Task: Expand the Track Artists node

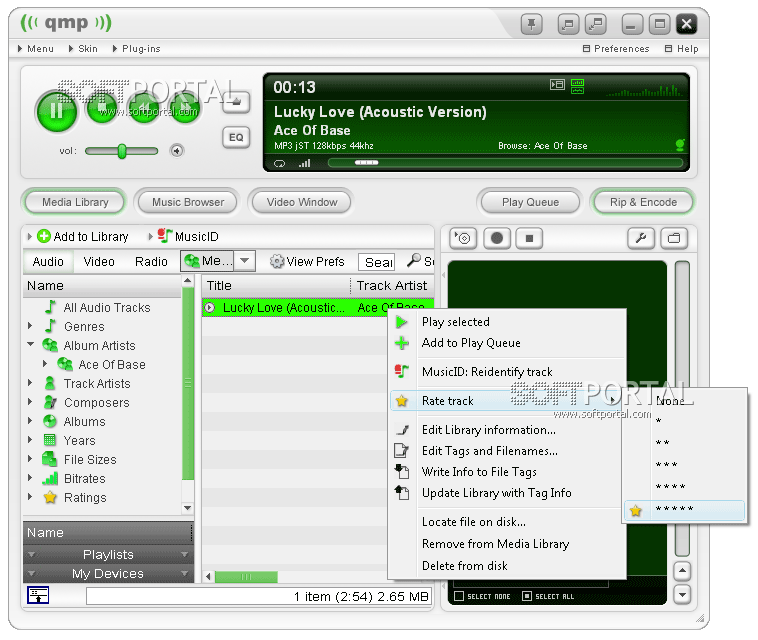Action: pyautogui.click(x=30, y=383)
